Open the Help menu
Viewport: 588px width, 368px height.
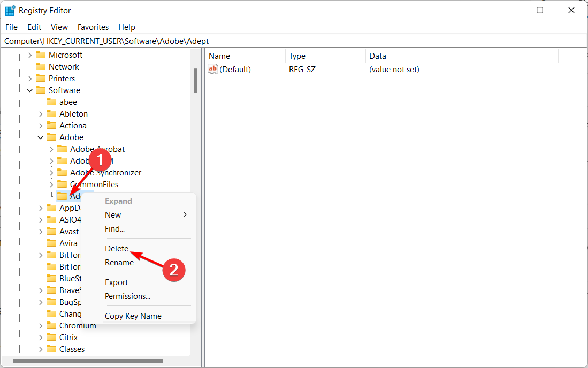click(127, 27)
